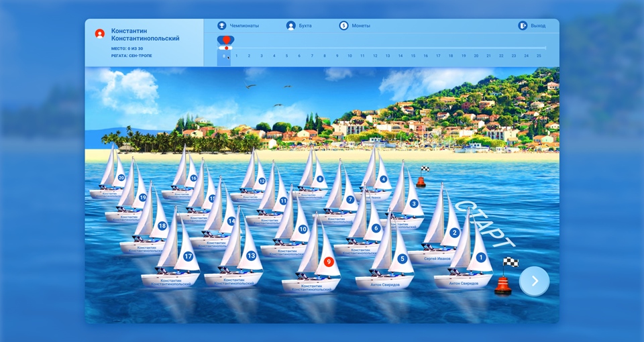
Task: Click the red buoy with checkered flag at bottom right
Action: 503,282
